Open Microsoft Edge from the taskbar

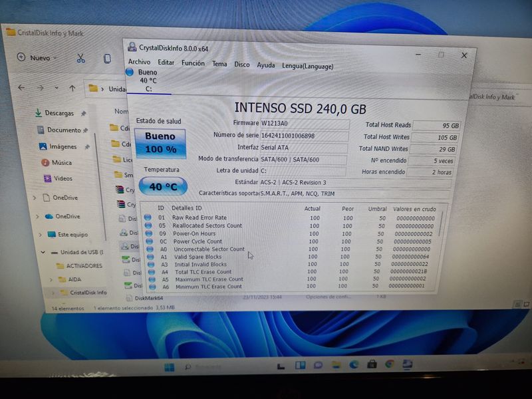[354, 364]
